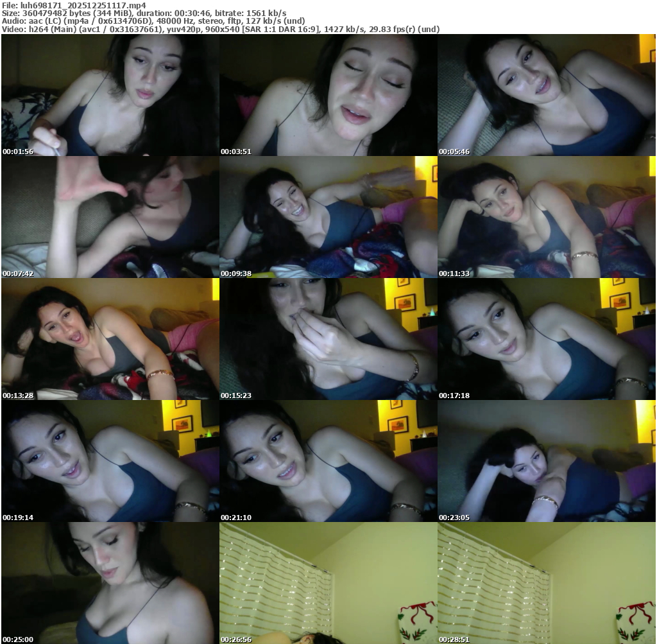Select the frame marked 00:03:51
The width and height of the screenshot is (657, 644).
click(328, 95)
